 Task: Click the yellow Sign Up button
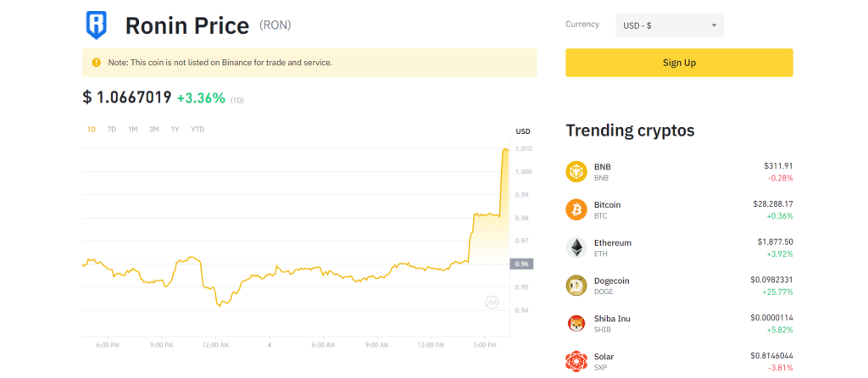tap(679, 63)
